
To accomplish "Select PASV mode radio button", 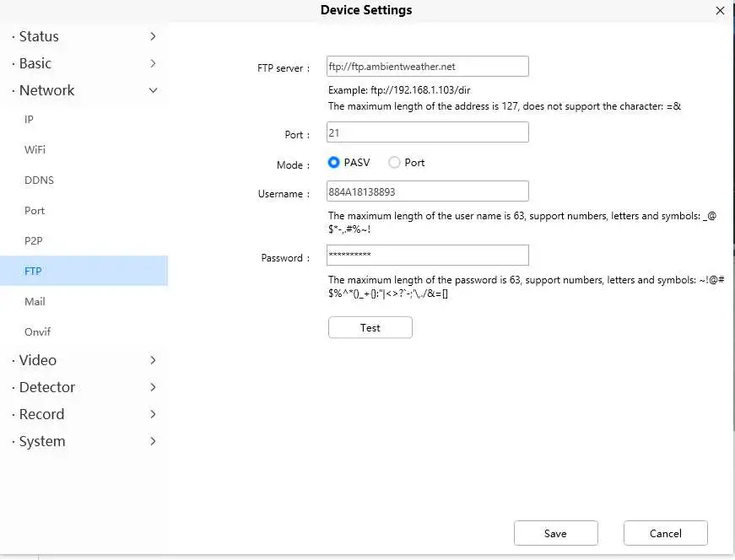I will click(x=334, y=163).
